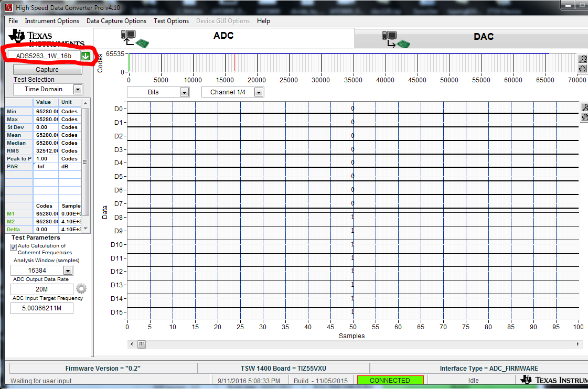Click the Build - 11/05/2015 status entry

click(x=320, y=381)
